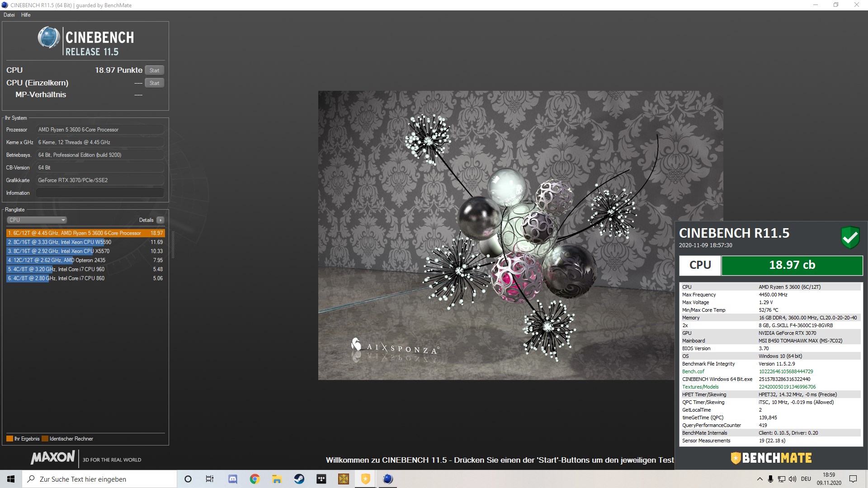Click the taskbar search box
Image resolution: width=868 pixels, height=488 pixels.
tap(99, 479)
